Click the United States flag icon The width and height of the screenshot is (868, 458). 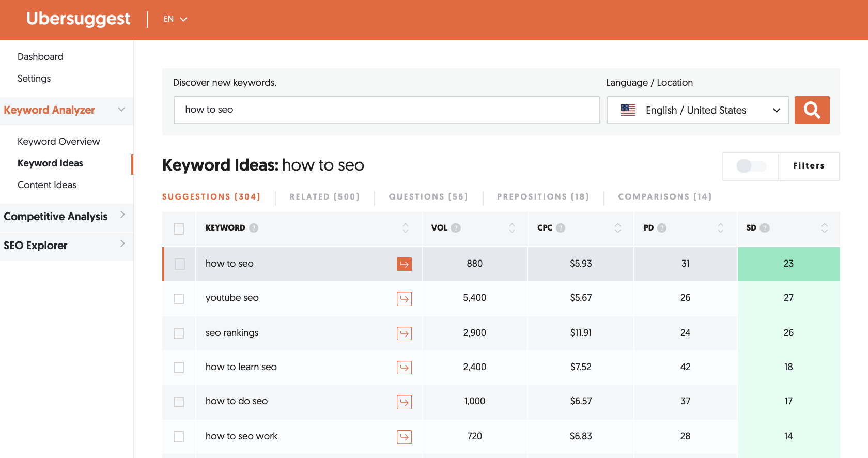(x=628, y=110)
